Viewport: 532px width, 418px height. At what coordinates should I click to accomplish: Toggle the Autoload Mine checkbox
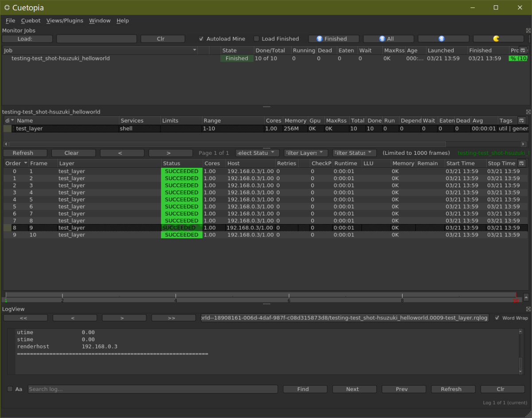[201, 39]
